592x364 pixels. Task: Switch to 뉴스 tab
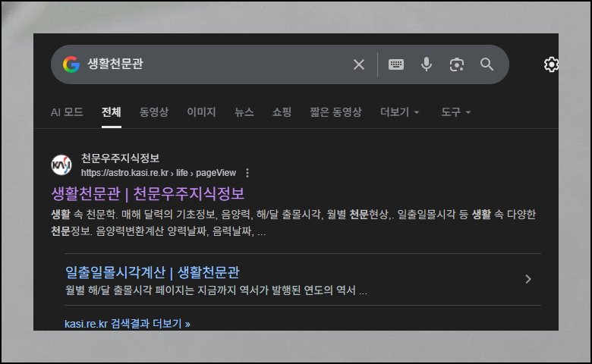click(x=244, y=112)
